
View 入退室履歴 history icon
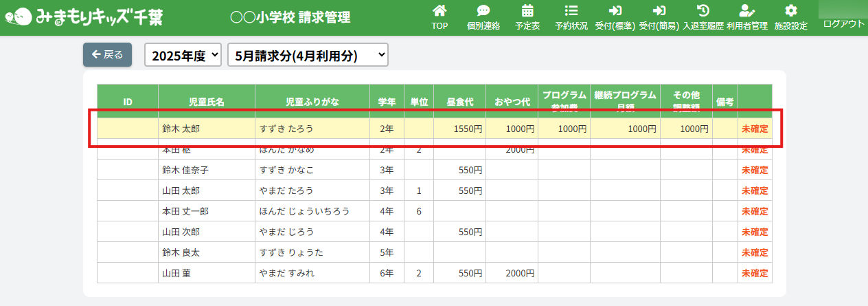703,11
